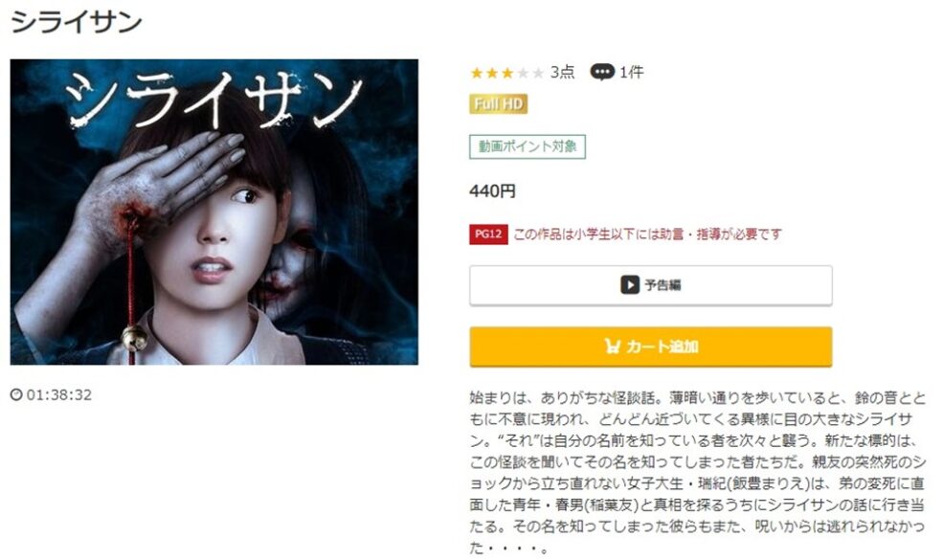The height and width of the screenshot is (560, 943).
Task: Click the 440円 price text
Action: pos(492,191)
